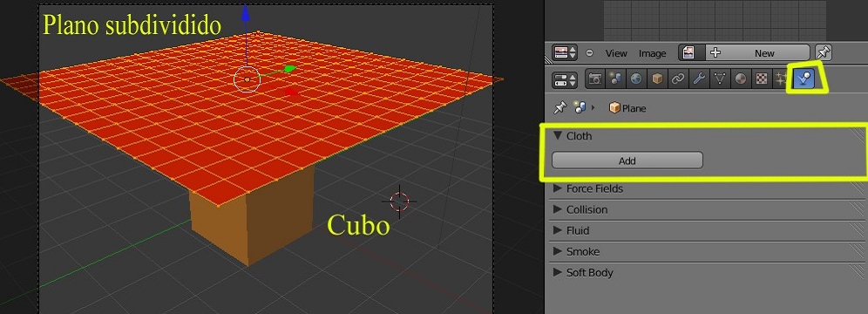Click the green Y axis manipulator arrow

pos(289,69)
